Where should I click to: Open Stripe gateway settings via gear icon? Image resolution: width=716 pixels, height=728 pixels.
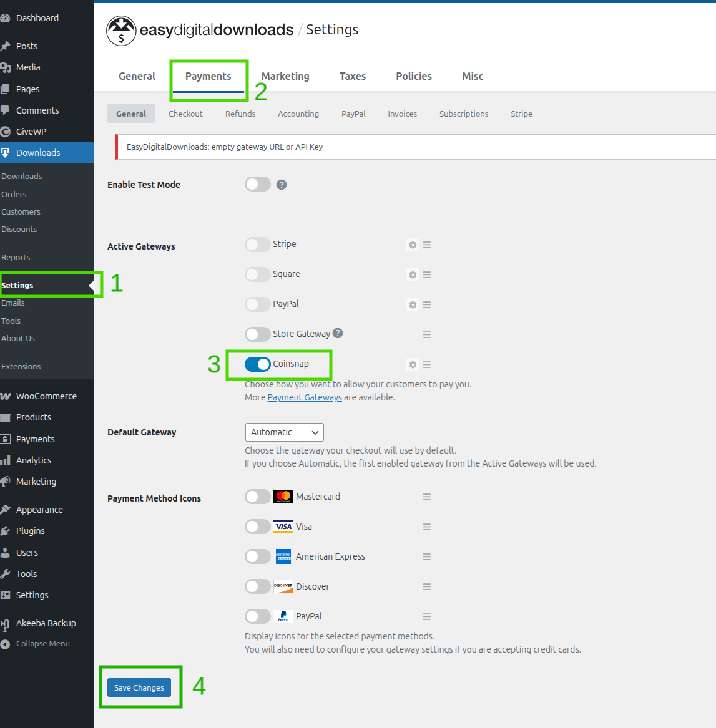[x=412, y=245]
